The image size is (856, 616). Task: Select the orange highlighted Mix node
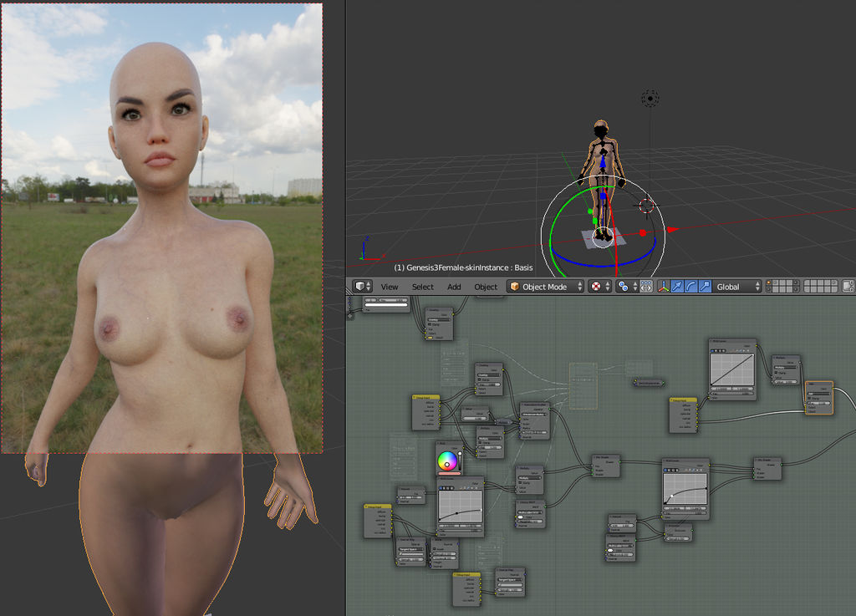818,385
